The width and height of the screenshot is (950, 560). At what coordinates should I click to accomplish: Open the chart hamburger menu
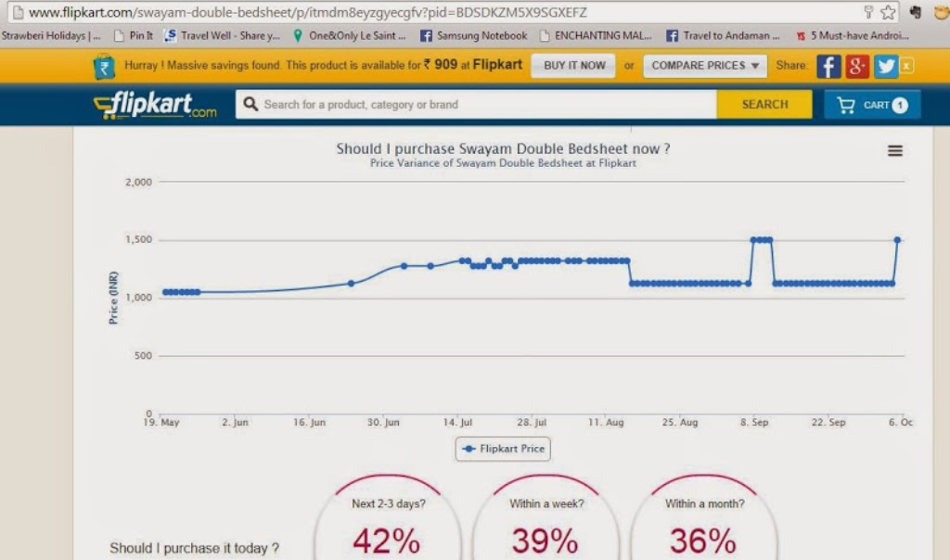pos(895,151)
